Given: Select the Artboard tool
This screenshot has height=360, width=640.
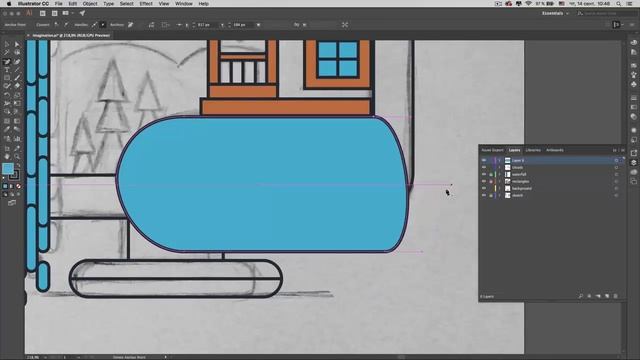Looking at the screenshot, I should tap(7, 148).
